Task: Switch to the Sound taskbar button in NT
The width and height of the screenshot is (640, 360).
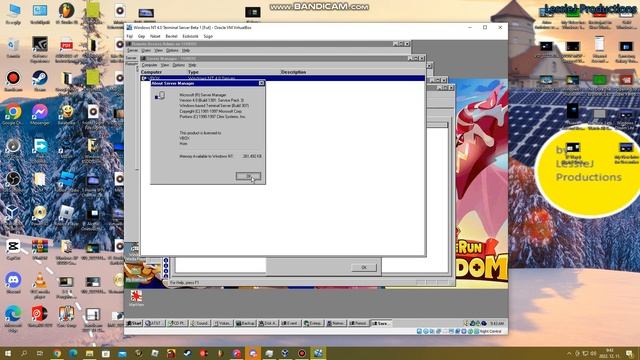Action: (x=200, y=323)
